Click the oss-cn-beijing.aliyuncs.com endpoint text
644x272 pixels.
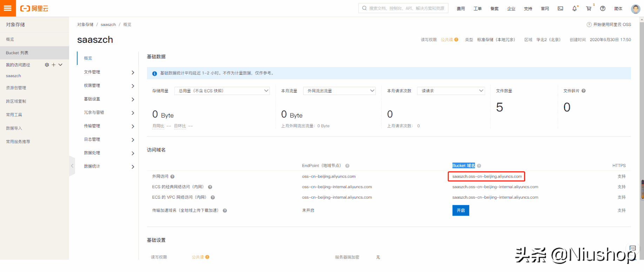point(329,177)
